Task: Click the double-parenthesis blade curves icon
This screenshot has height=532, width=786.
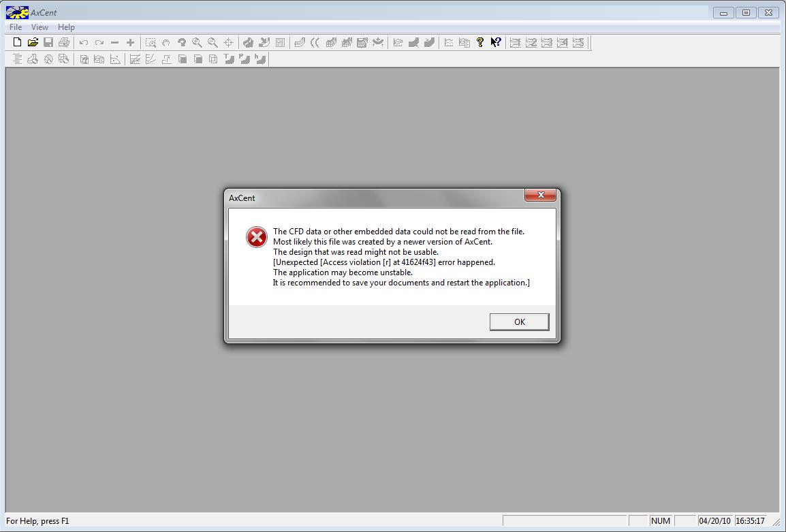Action: click(315, 43)
